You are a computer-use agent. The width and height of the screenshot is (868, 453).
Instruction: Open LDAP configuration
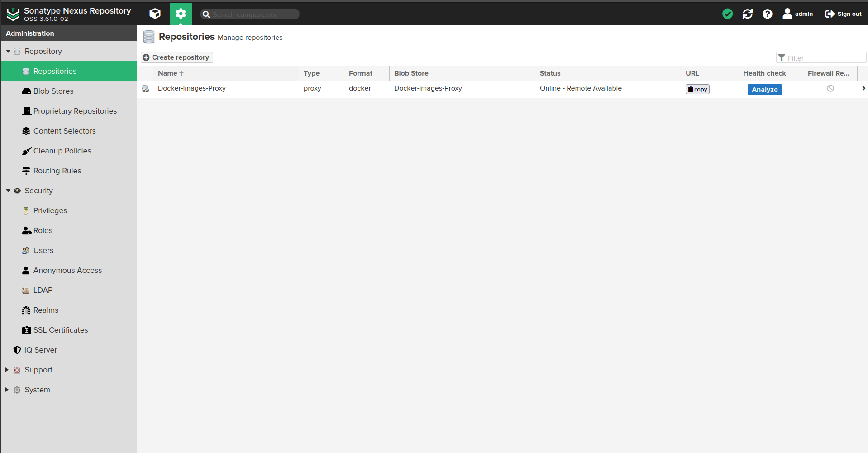(69, 290)
